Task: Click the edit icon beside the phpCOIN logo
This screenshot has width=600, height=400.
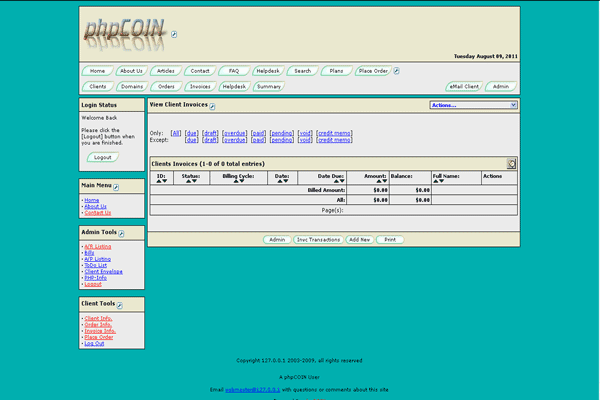Action: (174, 34)
